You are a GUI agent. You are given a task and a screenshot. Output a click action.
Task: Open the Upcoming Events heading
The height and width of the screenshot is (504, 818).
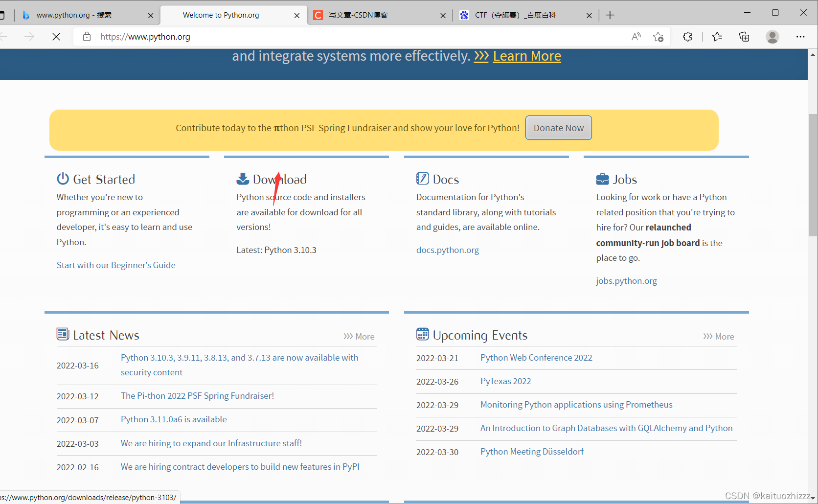[x=480, y=335]
